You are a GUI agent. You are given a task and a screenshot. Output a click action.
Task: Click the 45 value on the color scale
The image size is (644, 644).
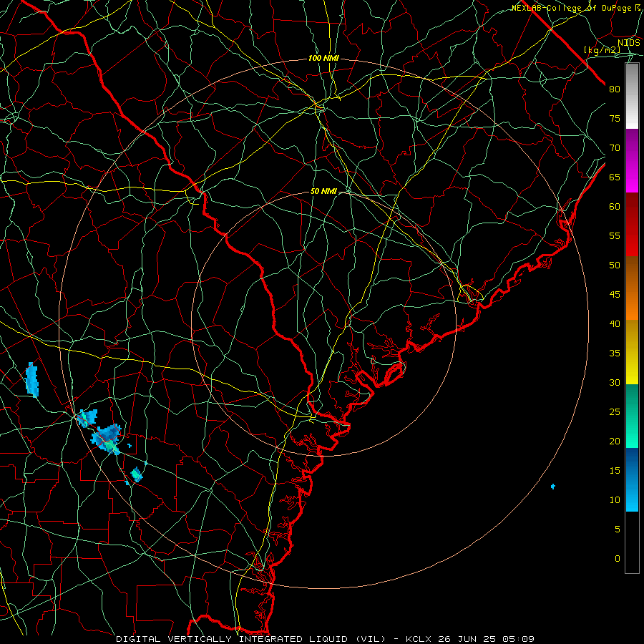coord(615,295)
